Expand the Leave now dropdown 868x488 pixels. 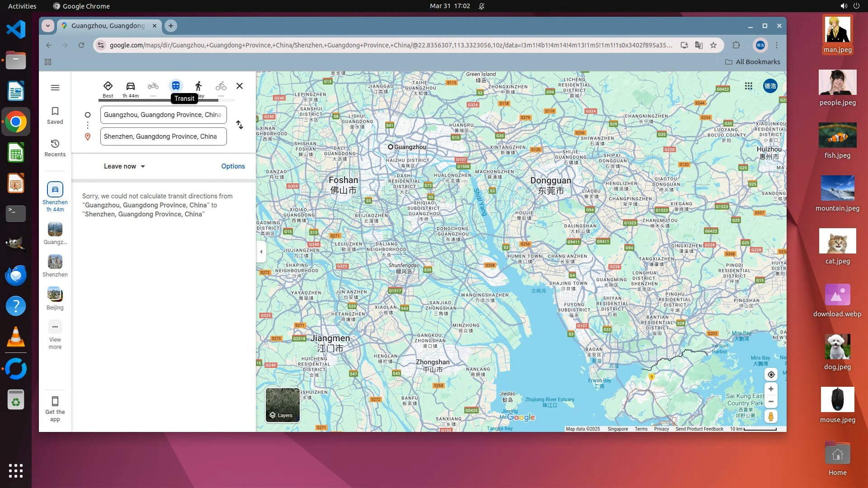tap(124, 166)
